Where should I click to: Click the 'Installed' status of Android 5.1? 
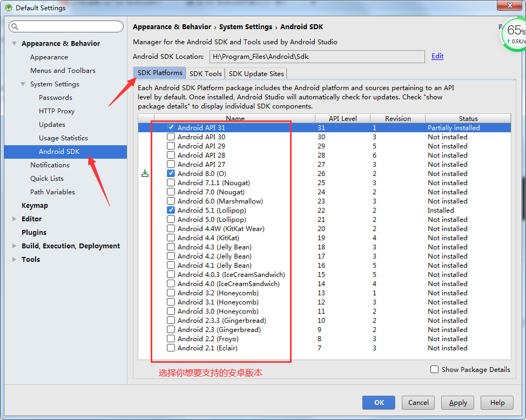pos(441,211)
